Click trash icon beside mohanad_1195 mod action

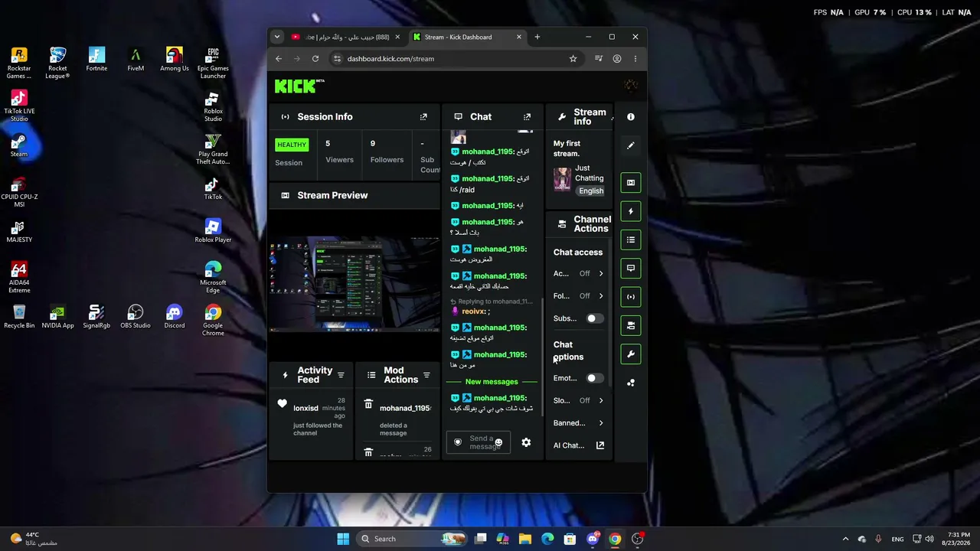tap(368, 404)
